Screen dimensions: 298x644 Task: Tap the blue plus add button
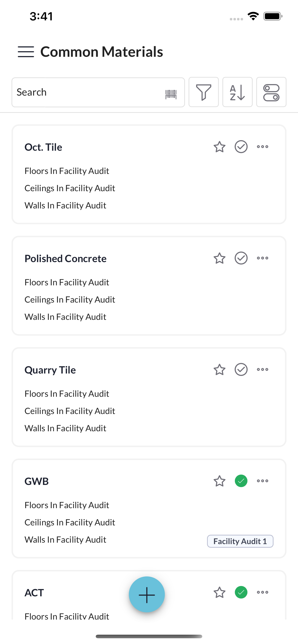click(147, 595)
